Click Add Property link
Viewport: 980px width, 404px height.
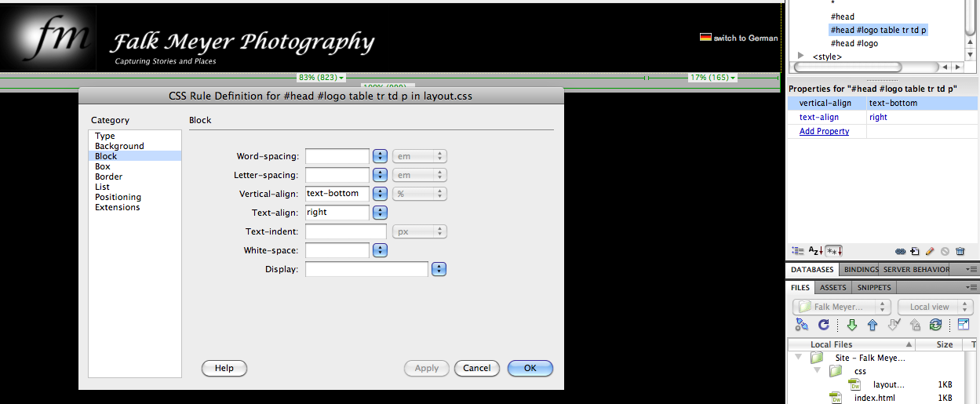click(x=824, y=131)
